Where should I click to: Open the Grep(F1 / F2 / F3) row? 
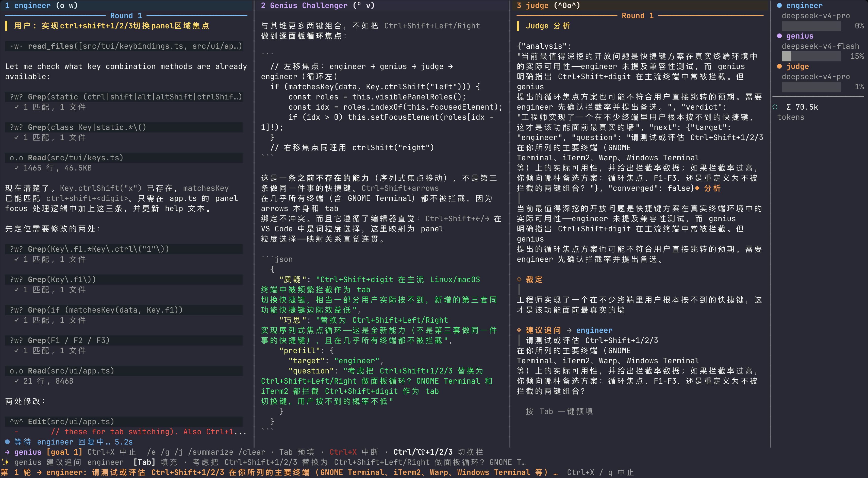point(124,340)
